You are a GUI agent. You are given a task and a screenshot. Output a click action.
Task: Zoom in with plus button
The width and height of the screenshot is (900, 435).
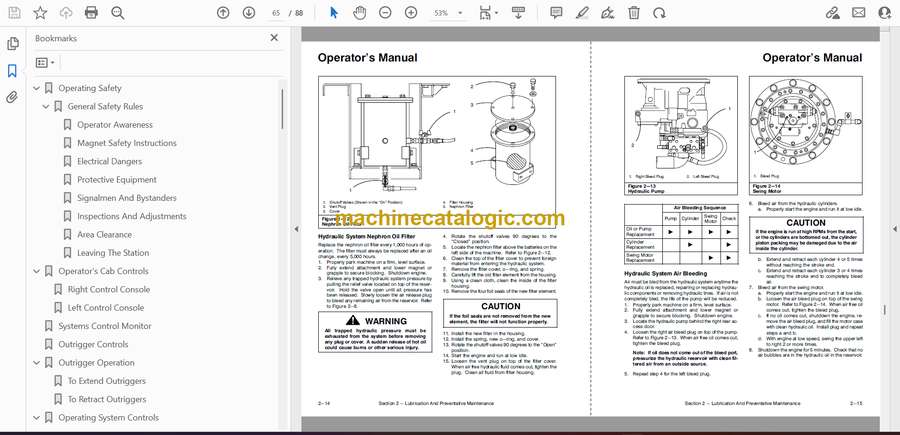pos(411,13)
